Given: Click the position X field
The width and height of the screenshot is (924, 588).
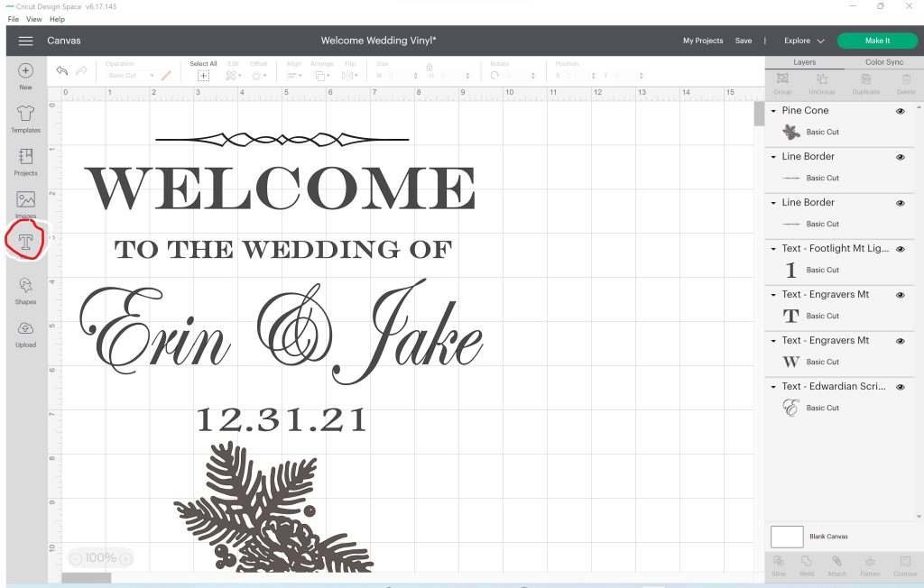Looking at the screenshot, I should (580, 76).
